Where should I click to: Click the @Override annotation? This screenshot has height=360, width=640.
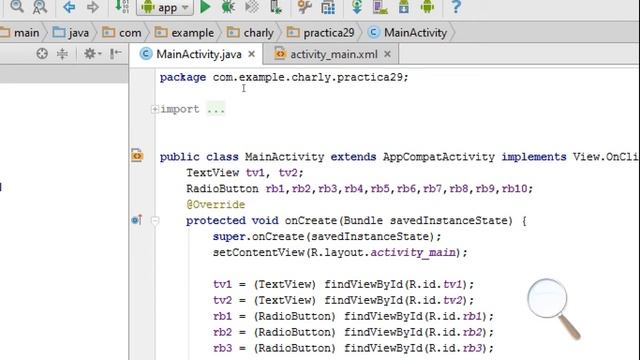pos(216,204)
